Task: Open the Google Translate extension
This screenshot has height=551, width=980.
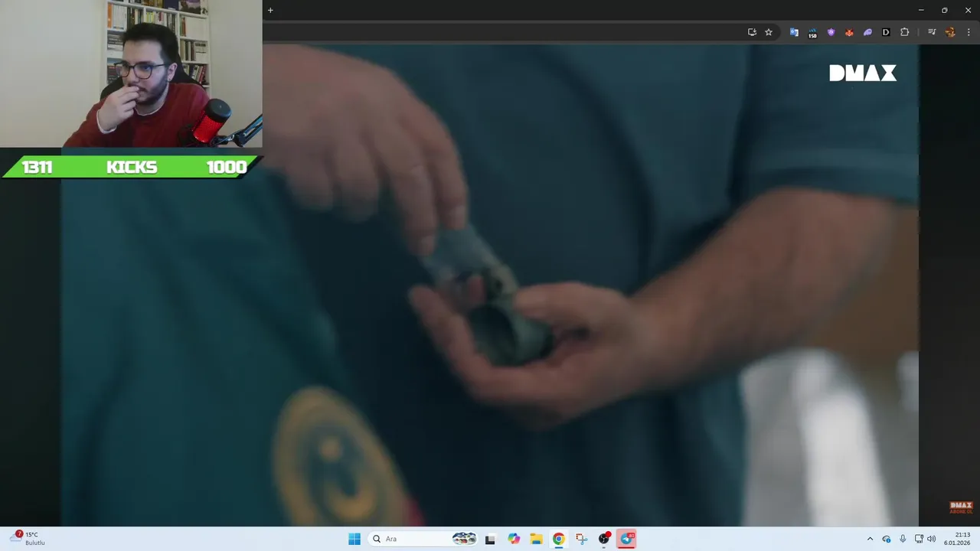Action: [794, 32]
